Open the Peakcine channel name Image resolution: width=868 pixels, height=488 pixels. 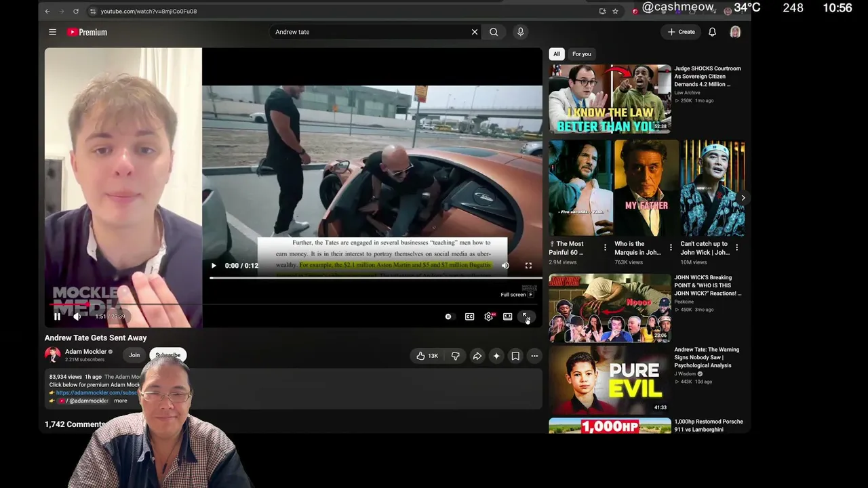684,302
